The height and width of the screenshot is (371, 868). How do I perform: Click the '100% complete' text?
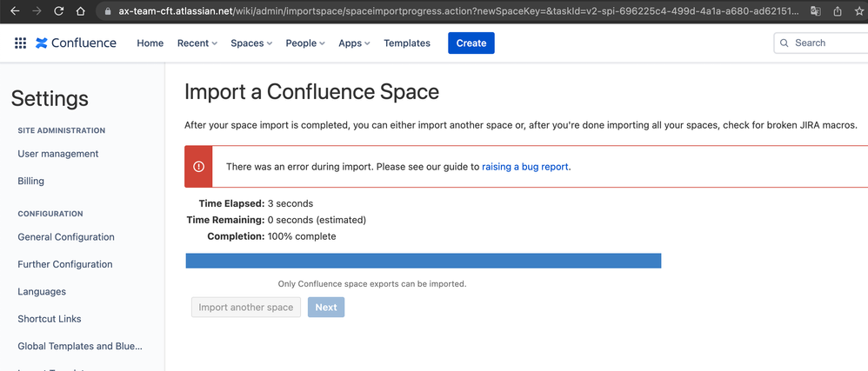coord(302,236)
